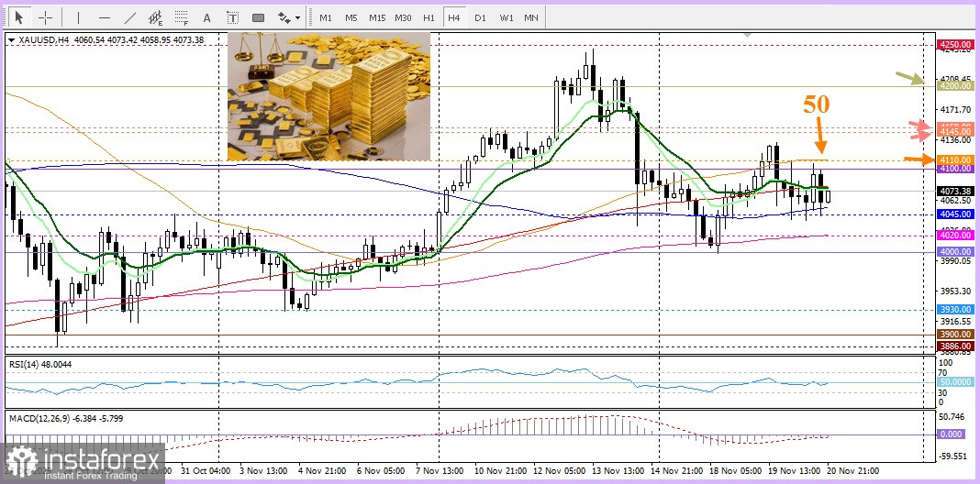Click the current price 4073.38 label

click(x=955, y=191)
